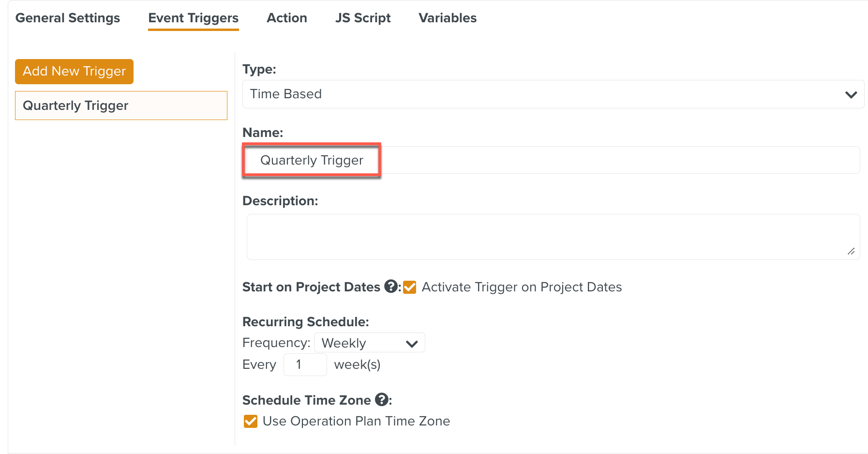Click the Frequency dropdown chevron arrow
Image resolution: width=868 pixels, height=454 pixels.
click(412, 344)
